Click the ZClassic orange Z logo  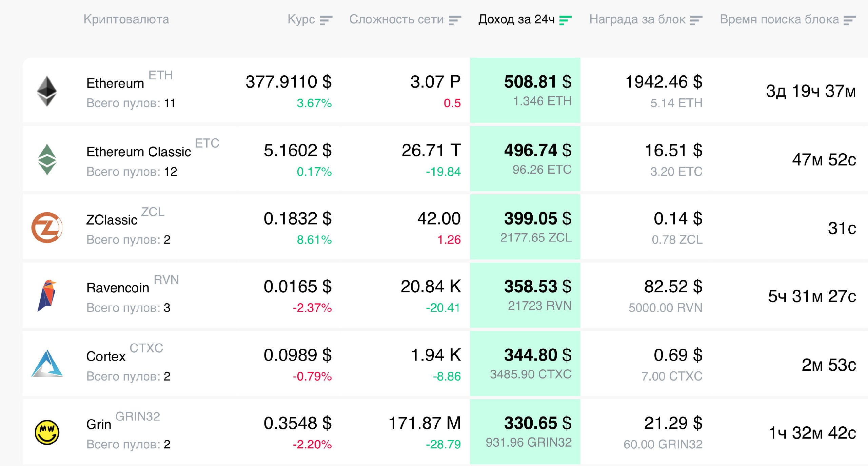tap(47, 228)
